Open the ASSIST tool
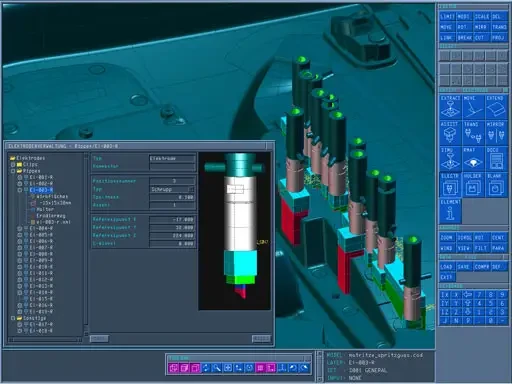Viewport: 512px width, 384px height. [x=450, y=133]
